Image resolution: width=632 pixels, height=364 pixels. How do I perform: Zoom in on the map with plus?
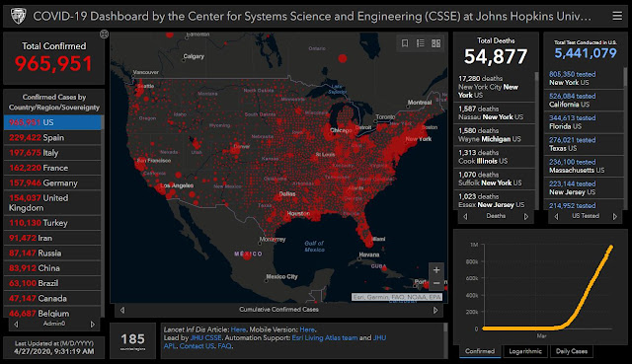pyautogui.click(x=436, y=269)
